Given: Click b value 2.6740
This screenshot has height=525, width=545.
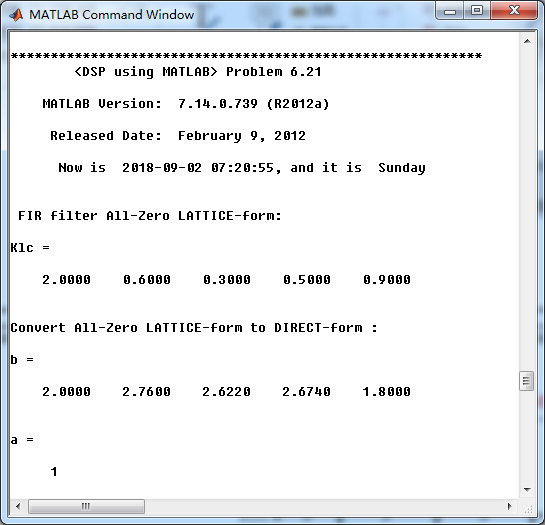Looking at the screenshot, I should pyautogui.click(x=306, y=392).
